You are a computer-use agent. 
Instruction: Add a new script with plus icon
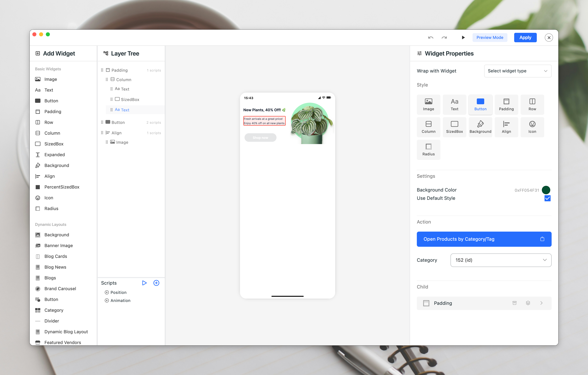click(156, 283)
